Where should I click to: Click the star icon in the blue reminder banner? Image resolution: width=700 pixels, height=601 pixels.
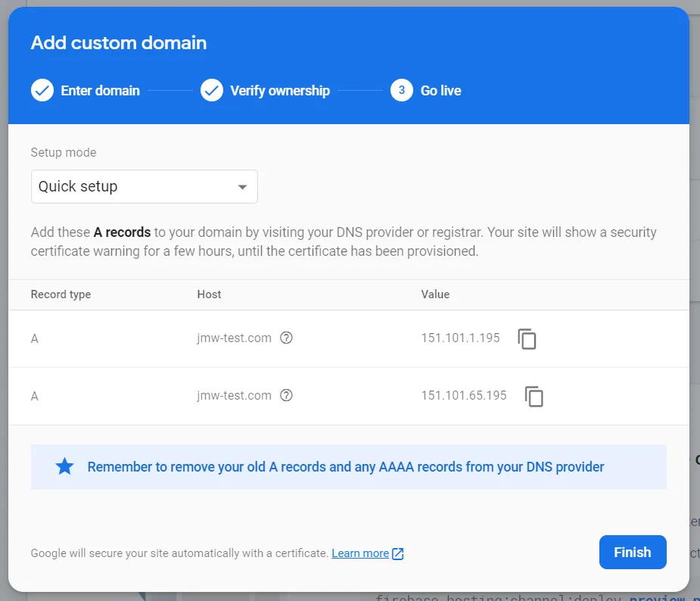click(64, 466)
